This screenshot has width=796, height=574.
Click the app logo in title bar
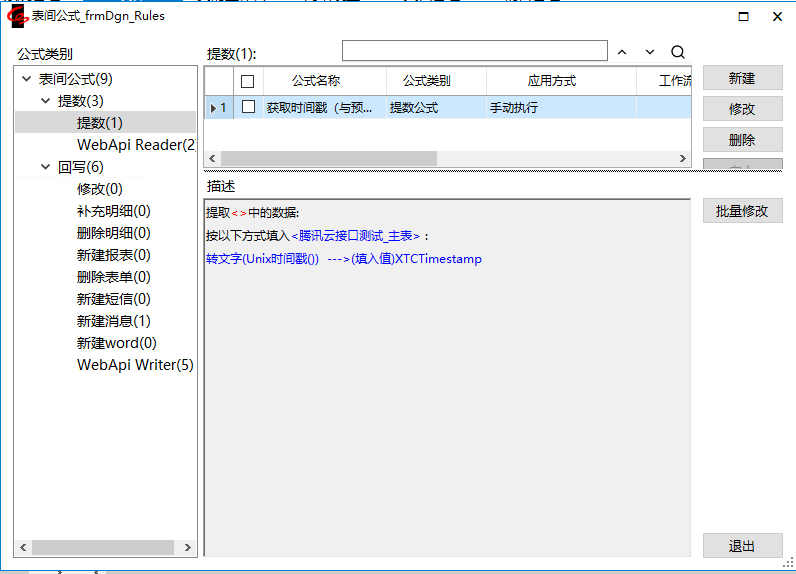pos(17,16)
